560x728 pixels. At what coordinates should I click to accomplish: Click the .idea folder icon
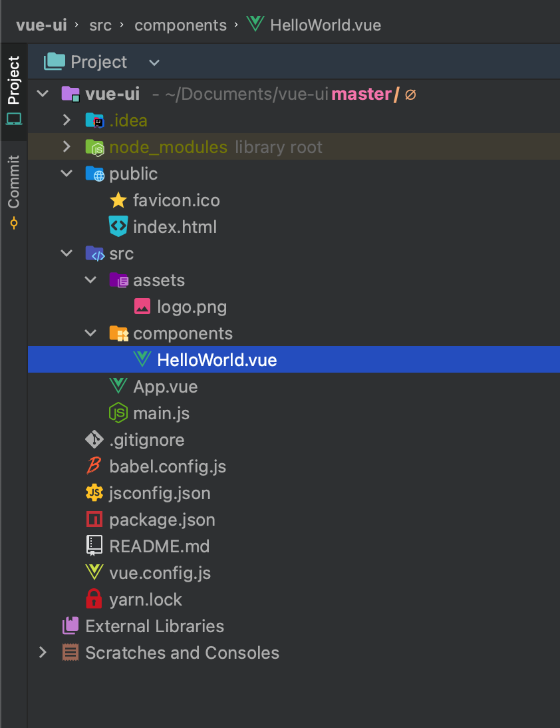94,120
